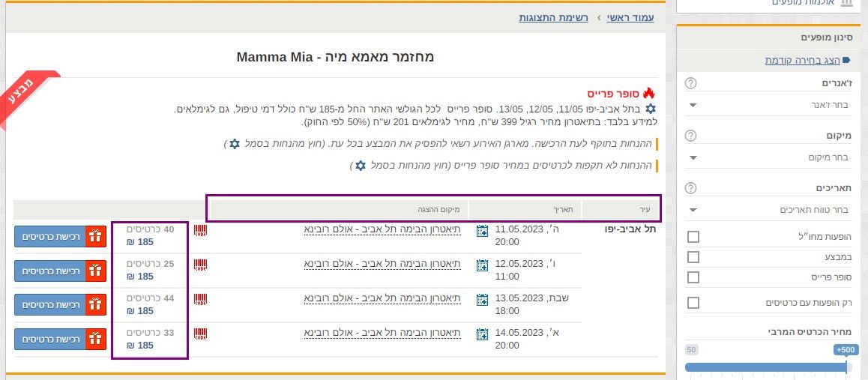The width and height of the screenshot is (868, 380).
Task: Go to עמוד ראשי breadcrumb
Action: pos(630,16)
